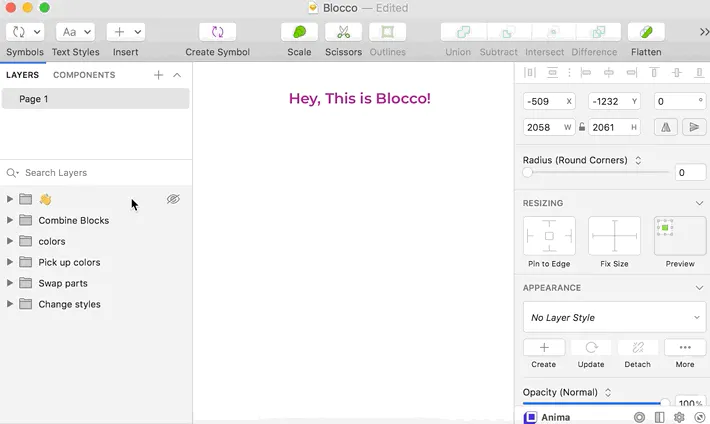
Task: Expand the Pick up colors group
Action: (x=10, y=262)
